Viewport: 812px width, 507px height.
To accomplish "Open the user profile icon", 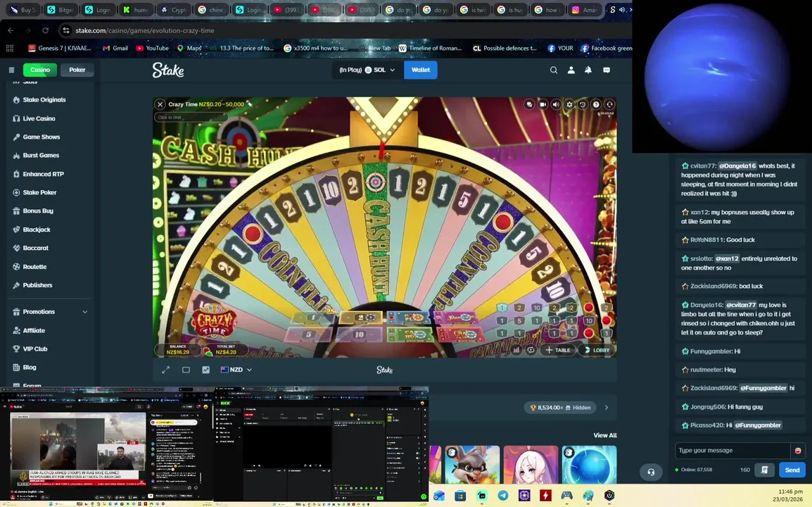I will pos(571,70).
